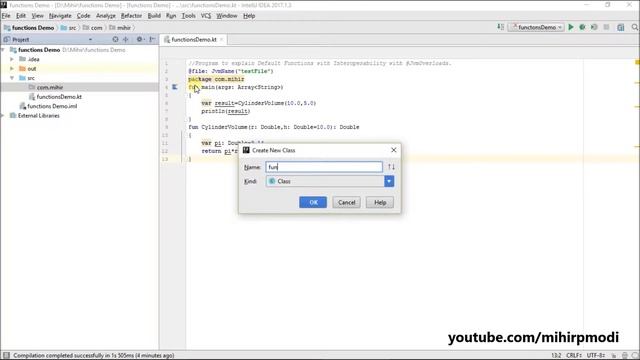The image size is (640, 360).
Task: Open the View menu
Action: point(38,16)
